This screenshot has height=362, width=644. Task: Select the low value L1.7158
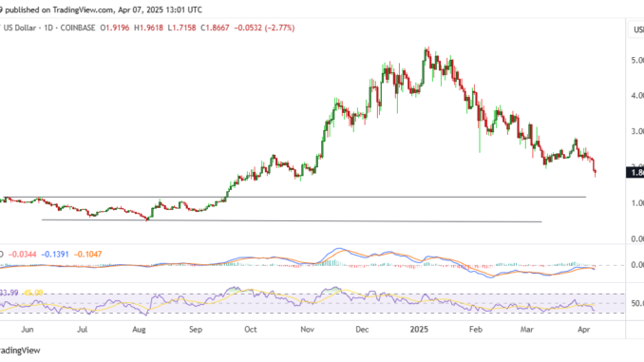(181, 28)
